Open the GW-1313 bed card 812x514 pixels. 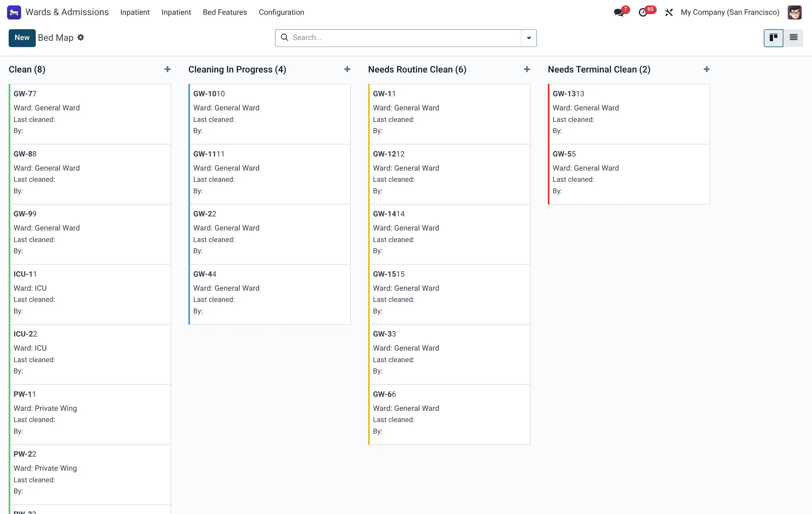coord(629,114)
